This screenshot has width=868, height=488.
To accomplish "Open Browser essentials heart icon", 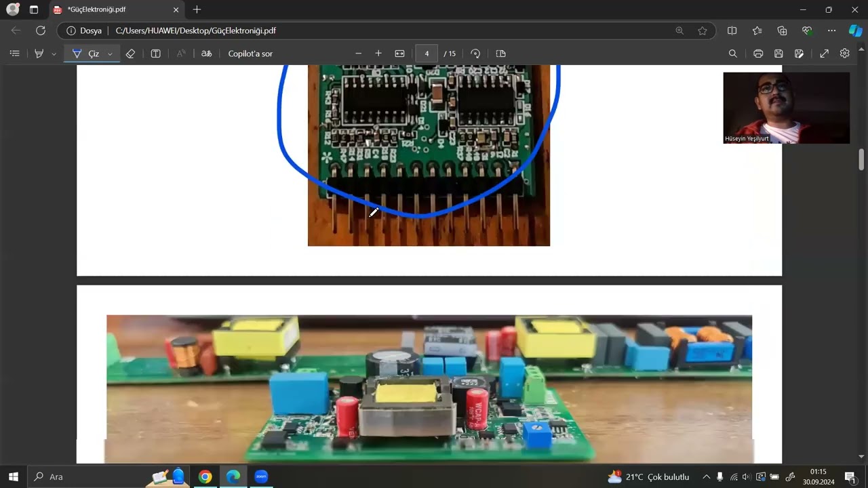I will pos(807,30).
